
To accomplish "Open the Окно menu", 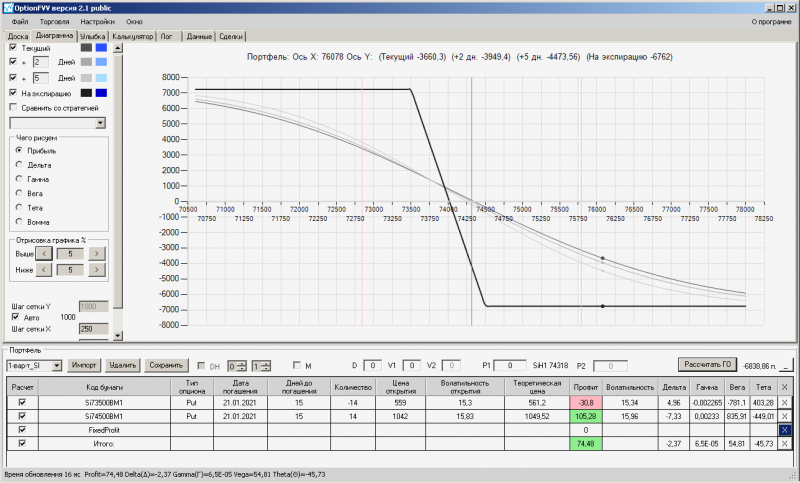I will (134, 22).
